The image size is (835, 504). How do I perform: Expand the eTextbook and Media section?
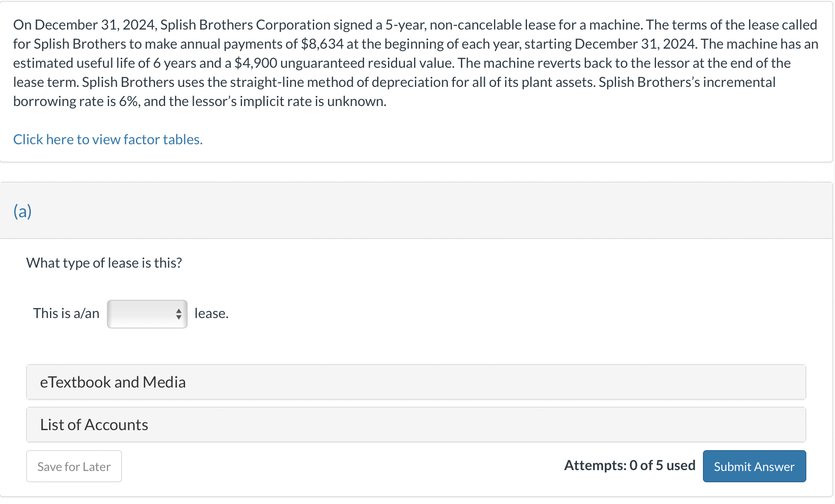[113, 382]
